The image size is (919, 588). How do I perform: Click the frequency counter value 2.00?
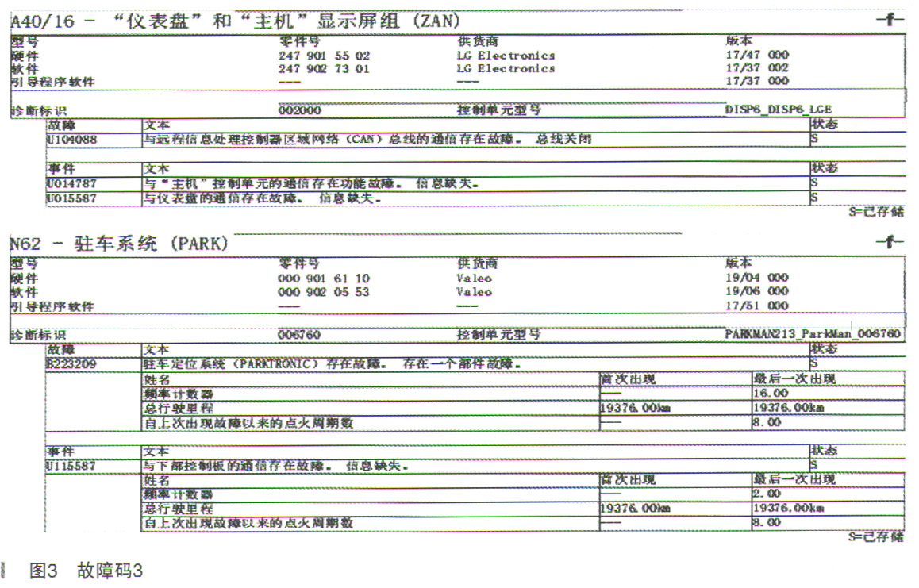pyautogui.click(x=767, y=494)
